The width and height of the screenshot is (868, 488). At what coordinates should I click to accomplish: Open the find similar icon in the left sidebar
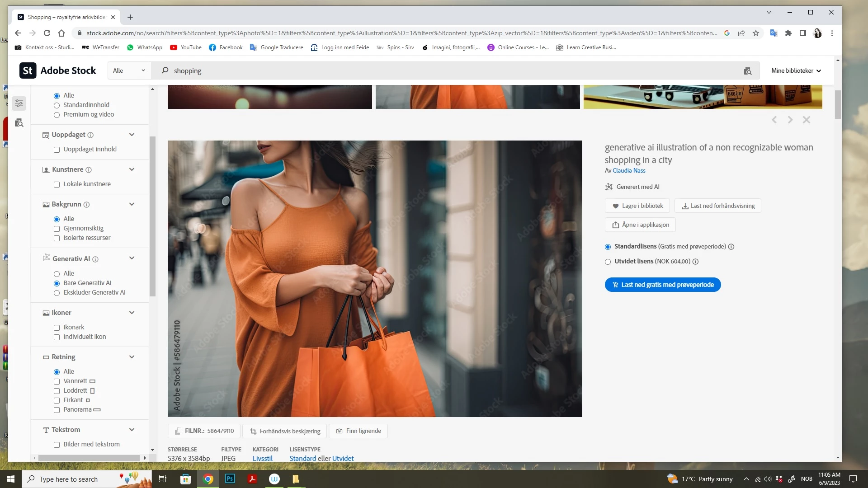19,123
